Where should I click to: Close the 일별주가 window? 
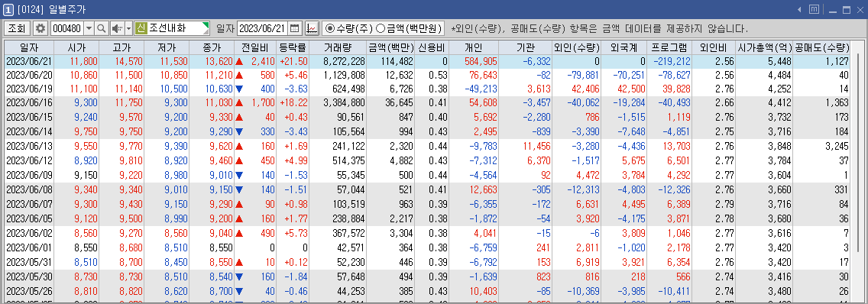click(x=861, y=9)
